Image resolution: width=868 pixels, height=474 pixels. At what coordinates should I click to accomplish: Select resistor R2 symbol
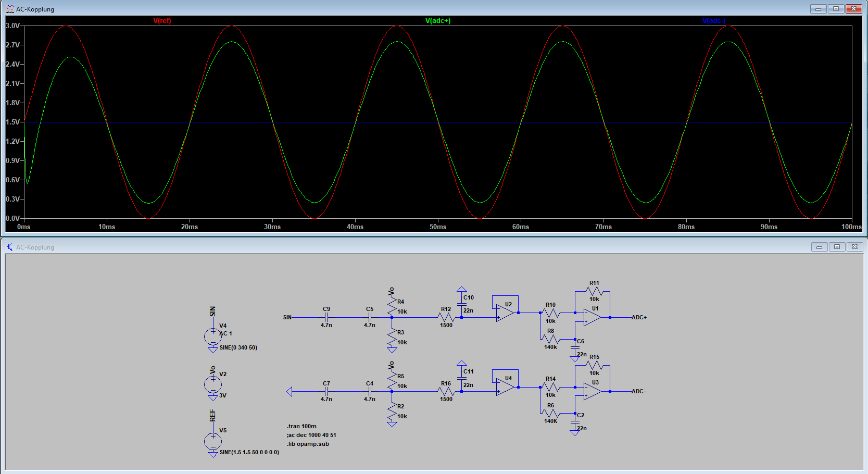pyautogui.click(x=392, y=411)
